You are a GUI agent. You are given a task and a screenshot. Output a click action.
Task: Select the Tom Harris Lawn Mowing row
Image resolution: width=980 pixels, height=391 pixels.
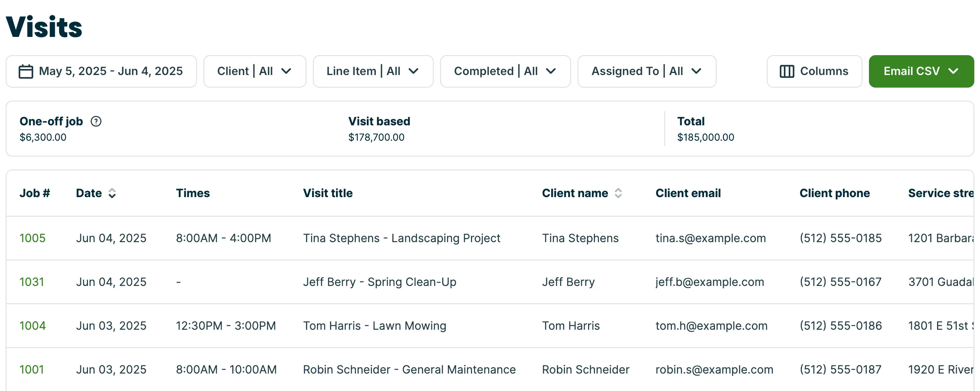[x=490, y=326]
